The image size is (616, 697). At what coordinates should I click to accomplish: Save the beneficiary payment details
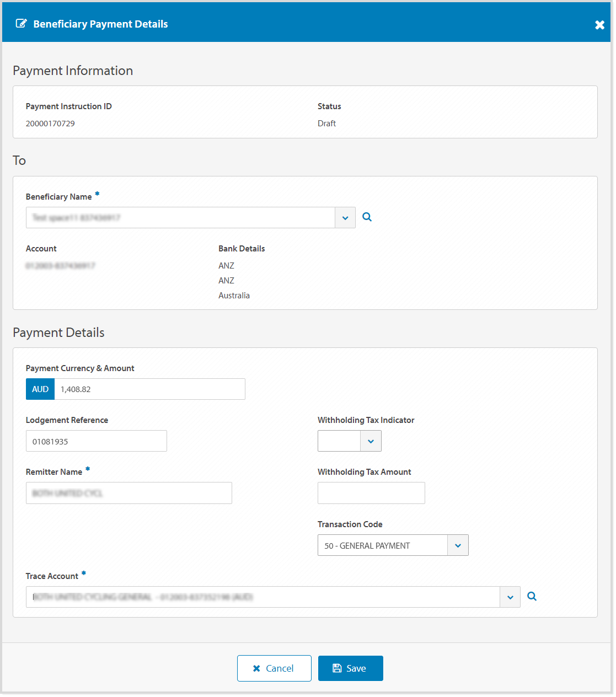coord(350,668)
